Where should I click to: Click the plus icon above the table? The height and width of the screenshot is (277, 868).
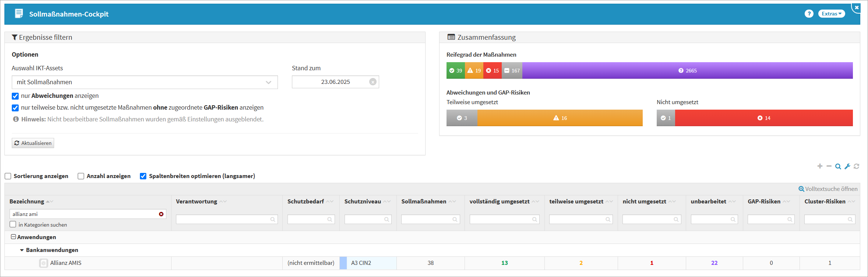pos(820,166)
